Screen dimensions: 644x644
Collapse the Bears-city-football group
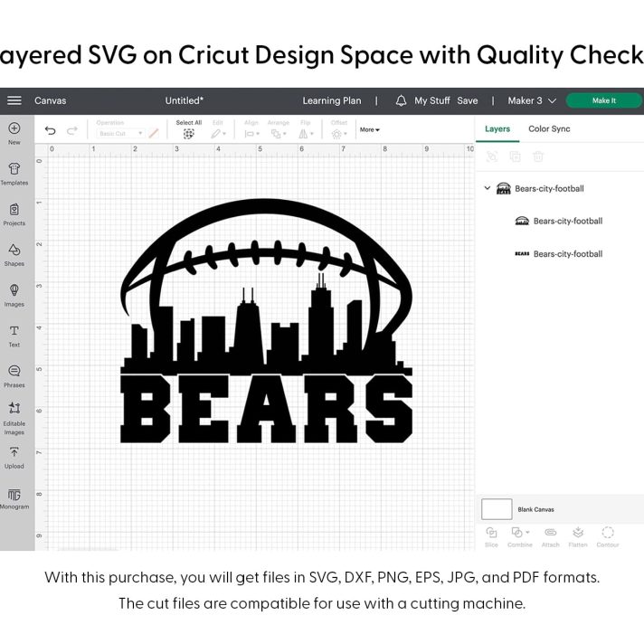pyautogui.click(x=488, y=188)
